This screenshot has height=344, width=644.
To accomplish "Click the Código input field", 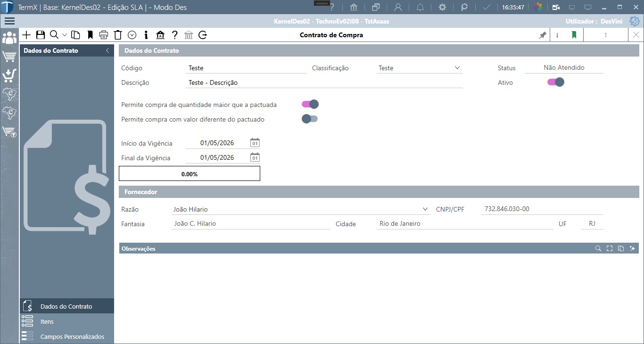I will click(x=247, y=68).
